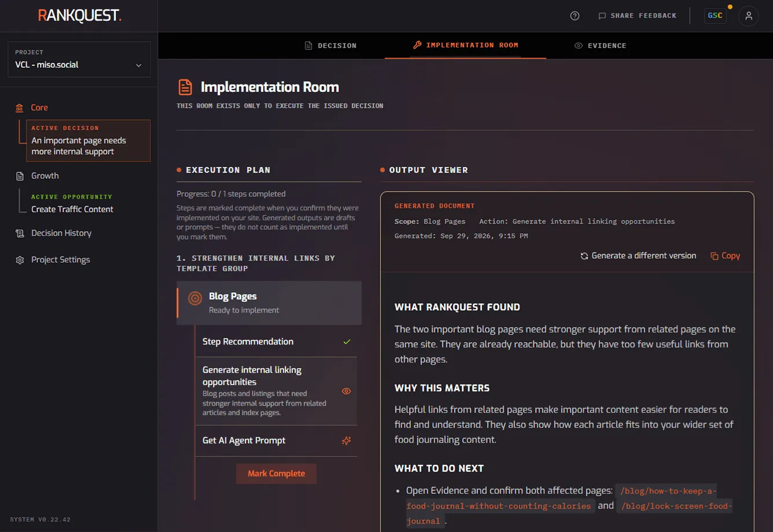Click the copy icon in Output Viewer

715,256
